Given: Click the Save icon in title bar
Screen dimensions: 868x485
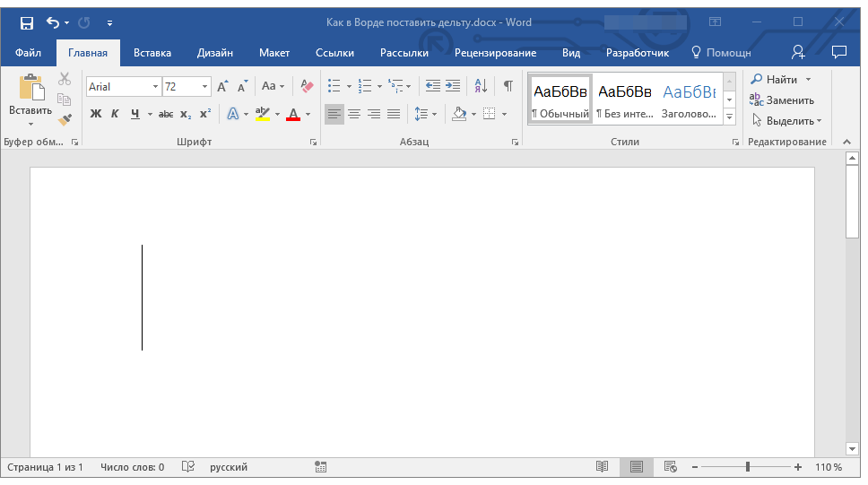Looking at the screenshot, I should coord(26,22).
